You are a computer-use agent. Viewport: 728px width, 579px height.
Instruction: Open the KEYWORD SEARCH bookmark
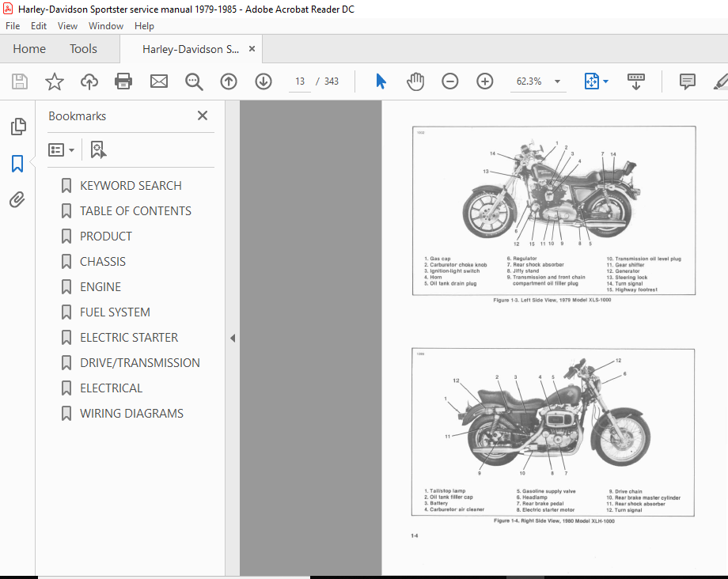point(131,186)
